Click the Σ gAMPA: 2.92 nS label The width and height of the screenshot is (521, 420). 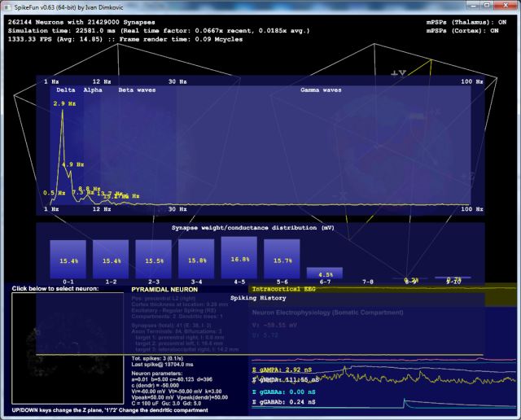point(282,370)
